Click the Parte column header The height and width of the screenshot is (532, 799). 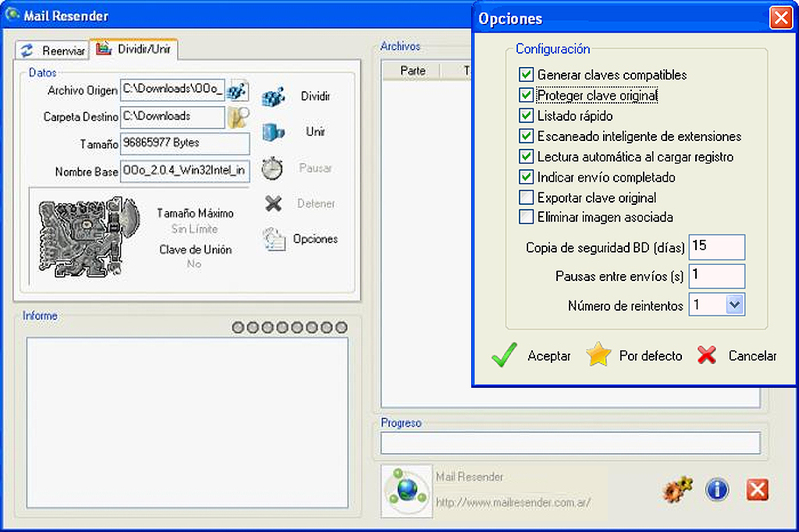pos(412,70)
